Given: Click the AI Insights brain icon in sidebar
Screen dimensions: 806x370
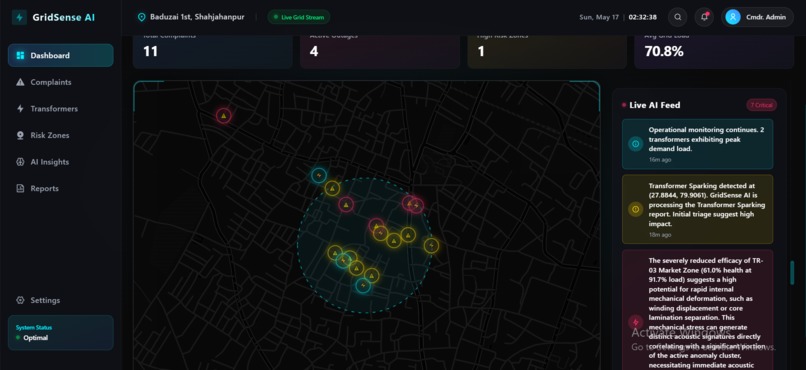Looking at the screenshot, I should [x=20, y=162].
